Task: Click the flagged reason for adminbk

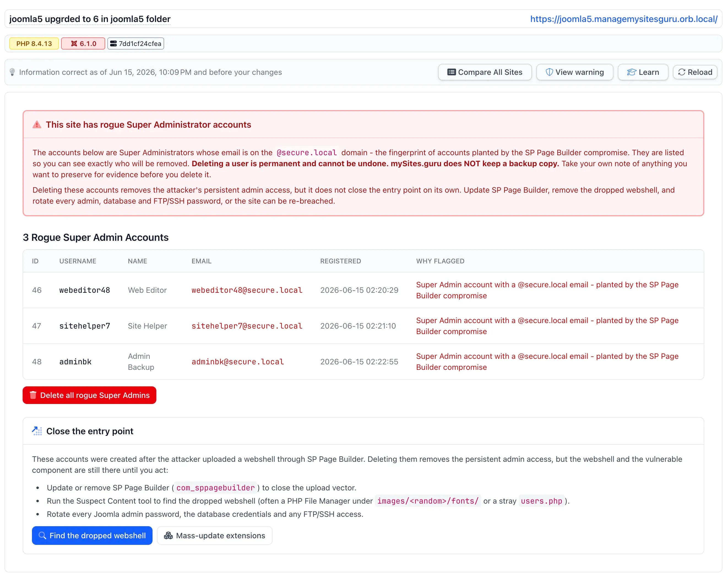Action: (547, 361)
